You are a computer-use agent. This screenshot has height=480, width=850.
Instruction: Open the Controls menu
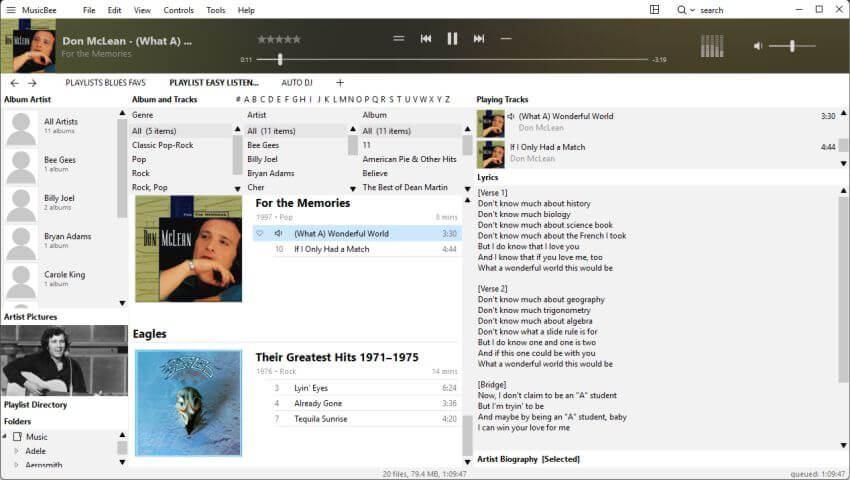pyautogui.click(x=178, y=10)
